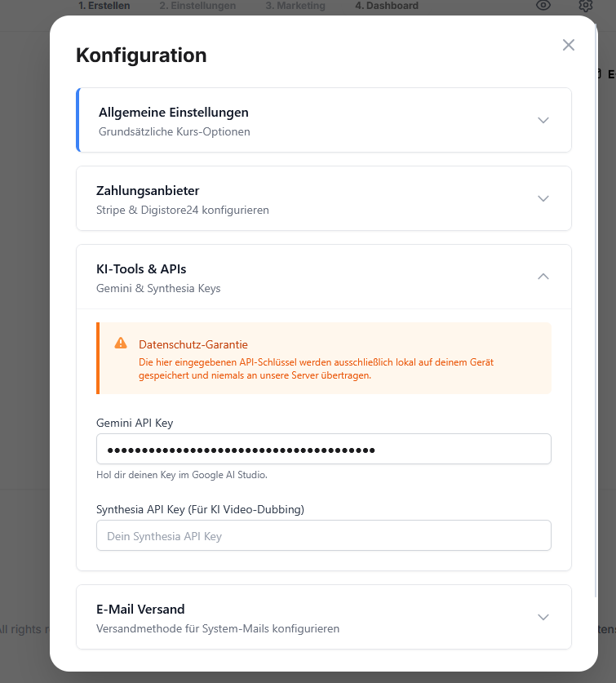The width and height of the screenshot is (616, 683).
Task: Expand the Zahlungsanbieter chevron arrow
Action: pos(543,198)
